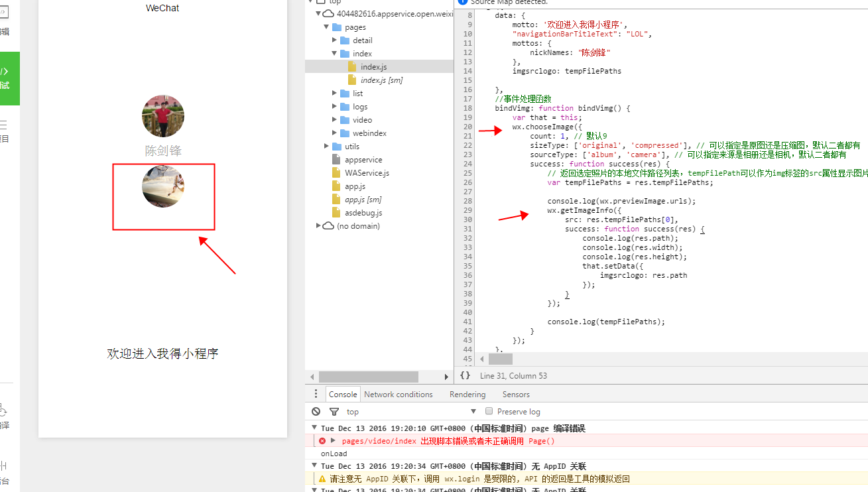868x492 pixels.
Task: Collapse the 404482616.appservice domain node
Action: [318, 14]
